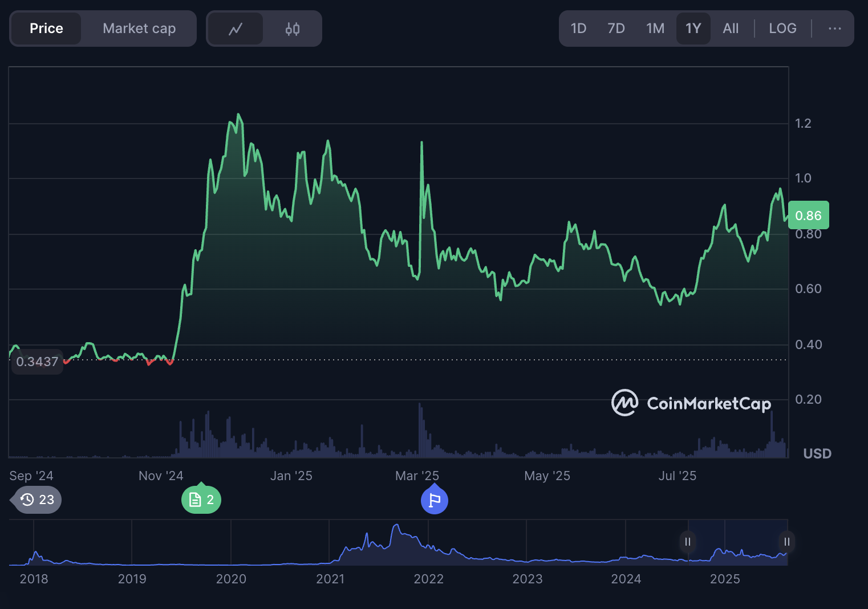Click the blue flag event marker
Viewport: 868px width, 609px height.
[x=435, y=500]
